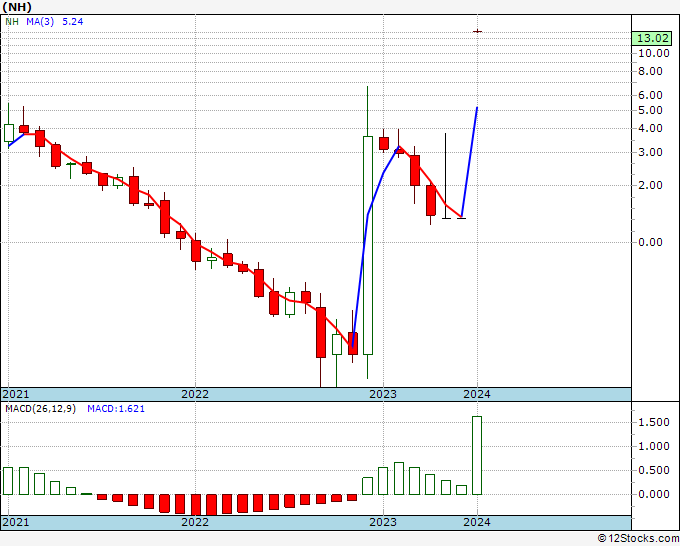This screenshot has width=680, height=546.
Task: Click 2023 on the MACD panel time axis
Action: tap(383, 522)
